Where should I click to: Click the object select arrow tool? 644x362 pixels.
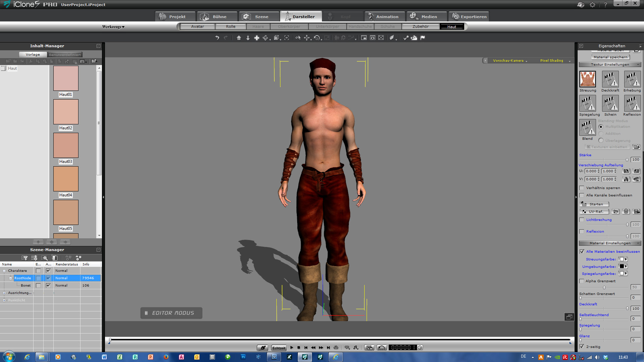tap(298, 38)
